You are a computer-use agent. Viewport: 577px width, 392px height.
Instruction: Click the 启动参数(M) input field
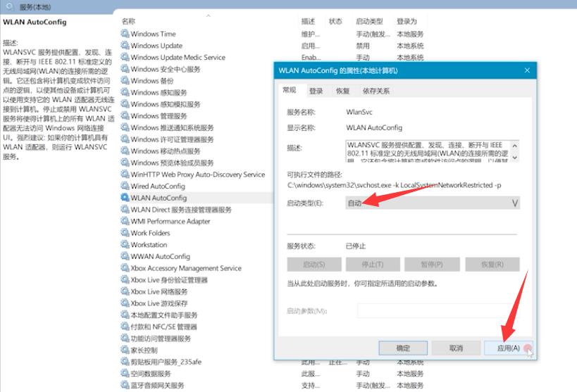pos(438,311)
